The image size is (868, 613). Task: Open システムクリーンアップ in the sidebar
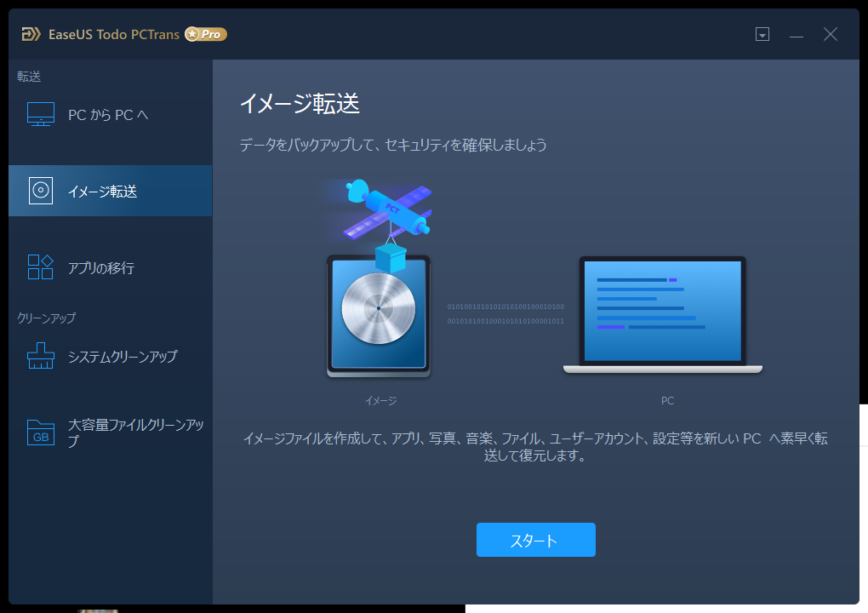coord(110,356)
